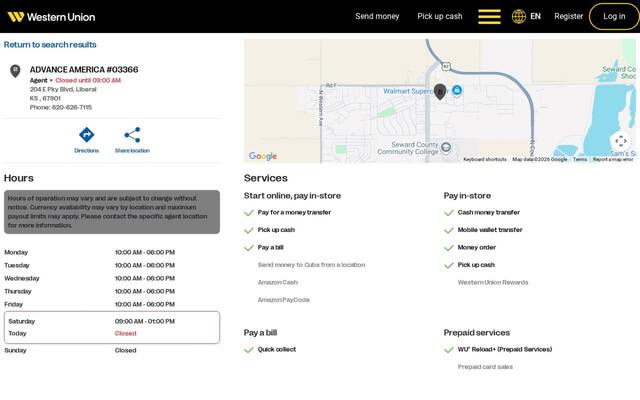Click the Amazon PayCode service text
Image resolution: width=640 pixels, height=400 pixels.
tap(284, 300)
